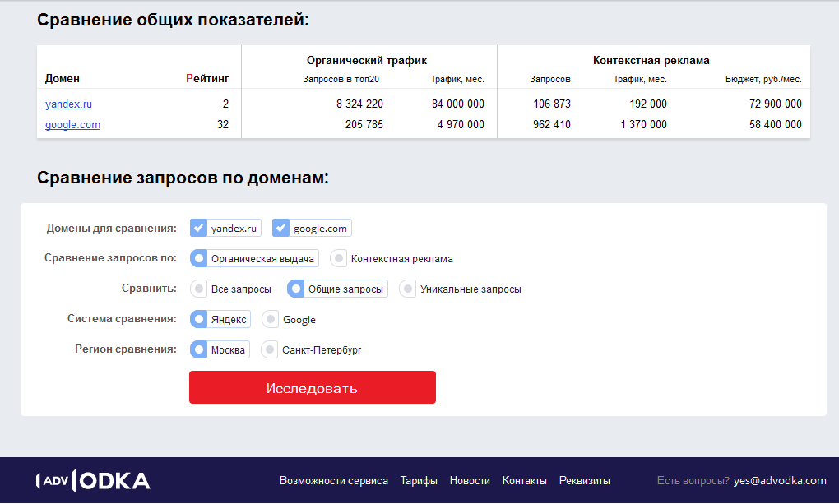Click yandex.ru ad traffic value 192 000

648,104
